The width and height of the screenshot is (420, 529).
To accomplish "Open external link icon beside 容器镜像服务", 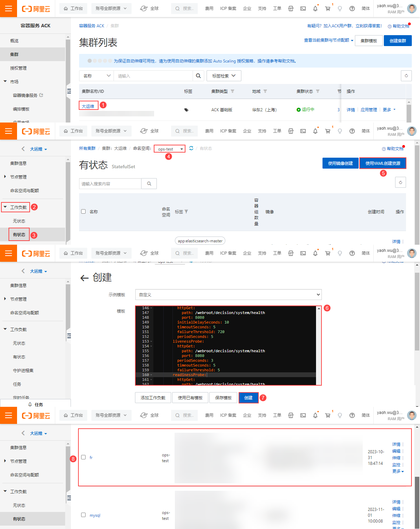I will [x=41, y=95].
